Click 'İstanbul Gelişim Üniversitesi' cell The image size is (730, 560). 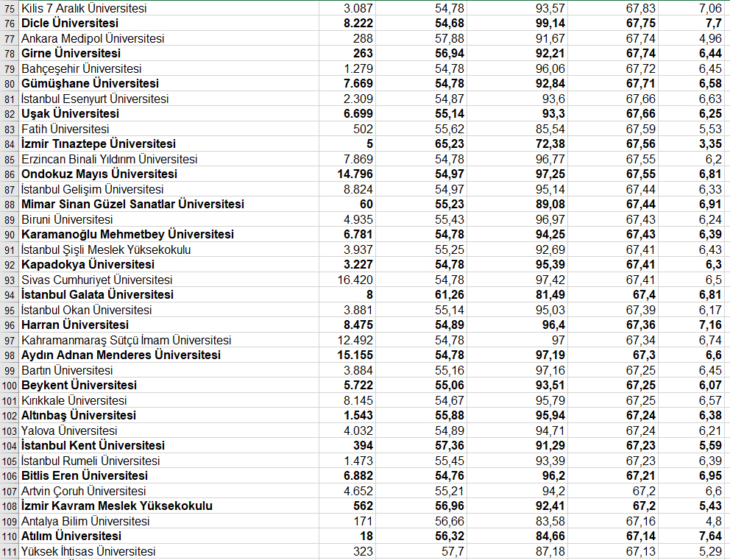coord(169,189)
